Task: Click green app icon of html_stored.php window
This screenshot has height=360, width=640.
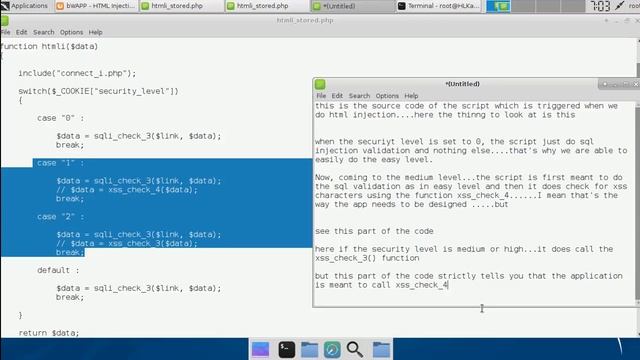Action: [4, 20]
